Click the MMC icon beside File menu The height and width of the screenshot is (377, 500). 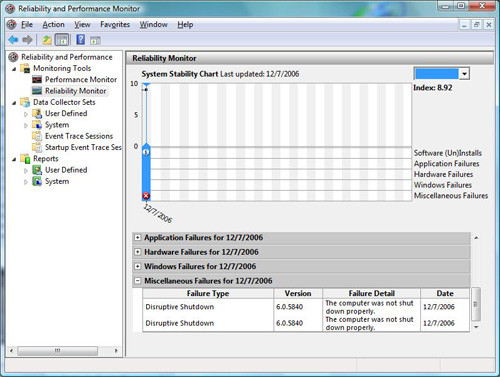click(x=11, y=24)
